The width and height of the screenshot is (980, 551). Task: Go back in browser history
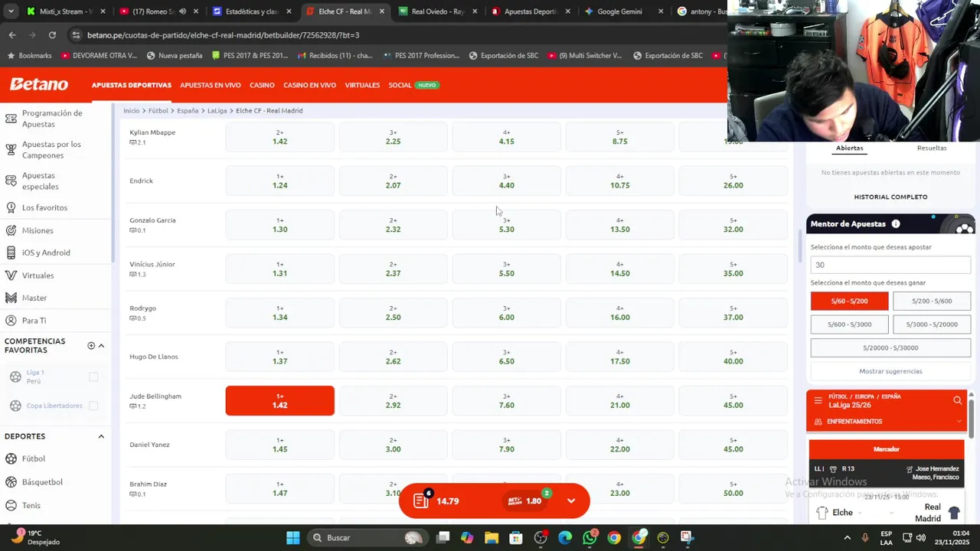pos(12,35)
